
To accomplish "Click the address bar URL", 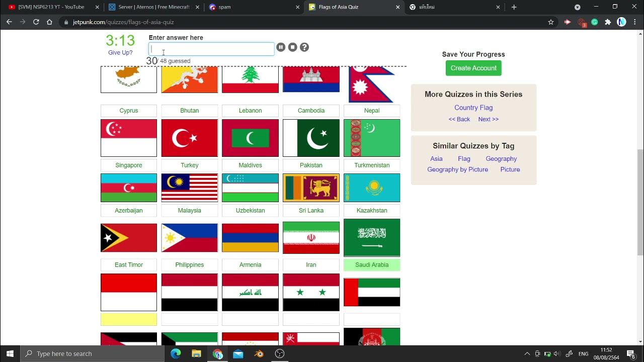I will [123, 22].
